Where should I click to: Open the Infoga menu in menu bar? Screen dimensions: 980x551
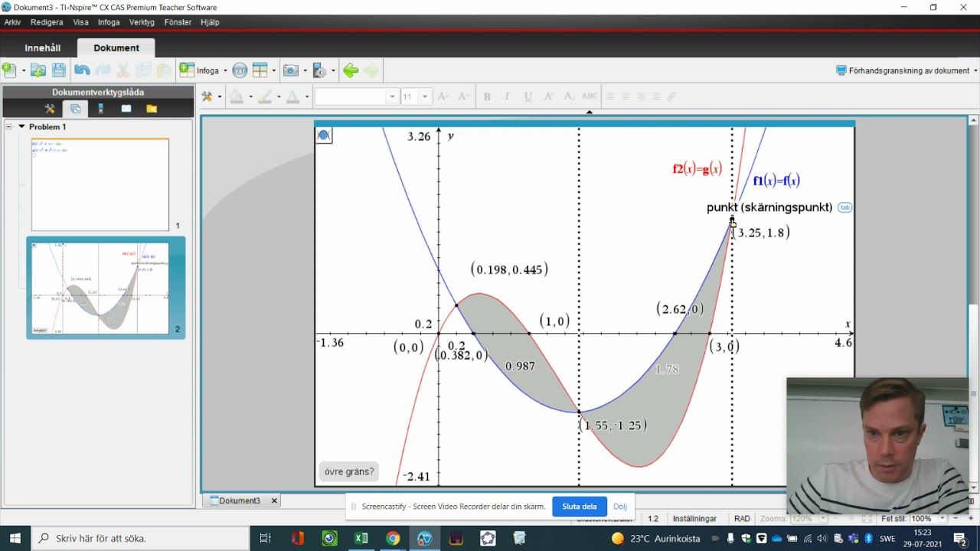[109, 22]
